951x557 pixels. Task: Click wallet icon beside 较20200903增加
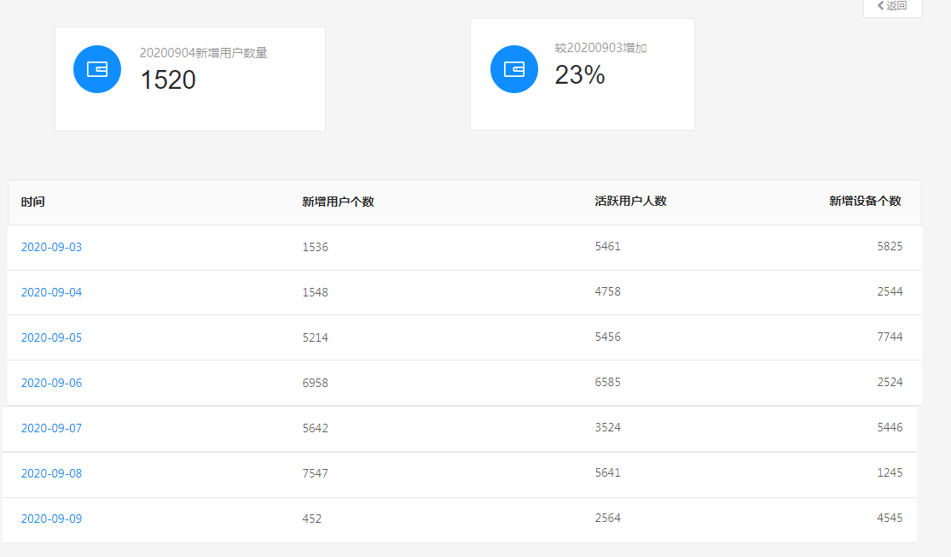point(514,69)
